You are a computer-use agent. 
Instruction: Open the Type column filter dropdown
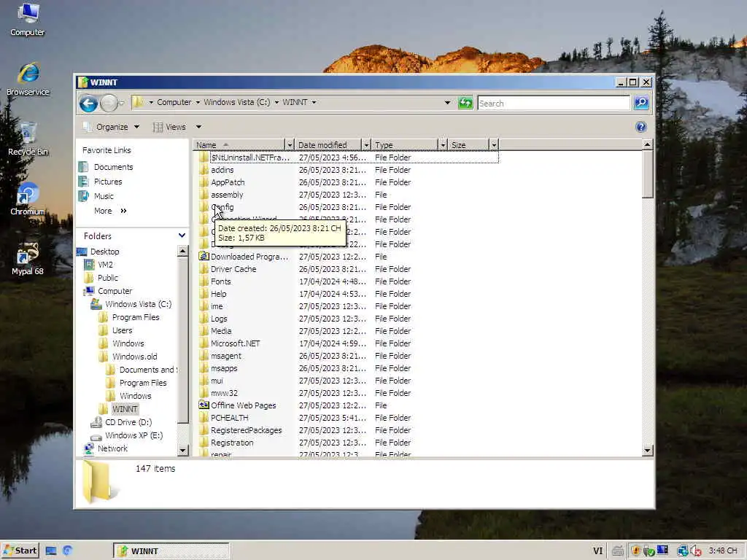tap(443, 145)
